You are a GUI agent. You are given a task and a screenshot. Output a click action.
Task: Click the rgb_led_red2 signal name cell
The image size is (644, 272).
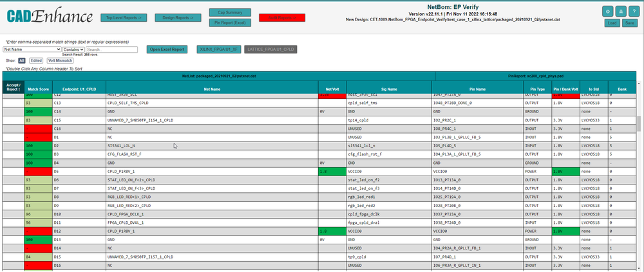coord(389,206)
